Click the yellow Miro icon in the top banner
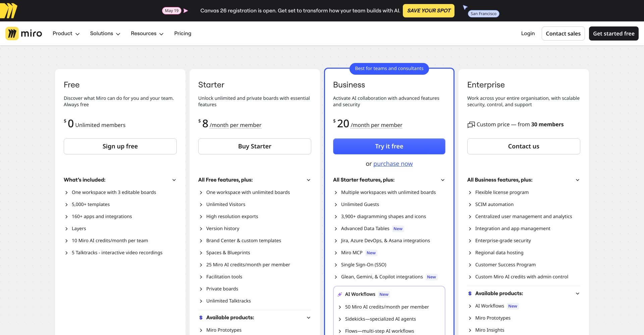The width and height of the screenshot is (644, 335). coord(9,11)
